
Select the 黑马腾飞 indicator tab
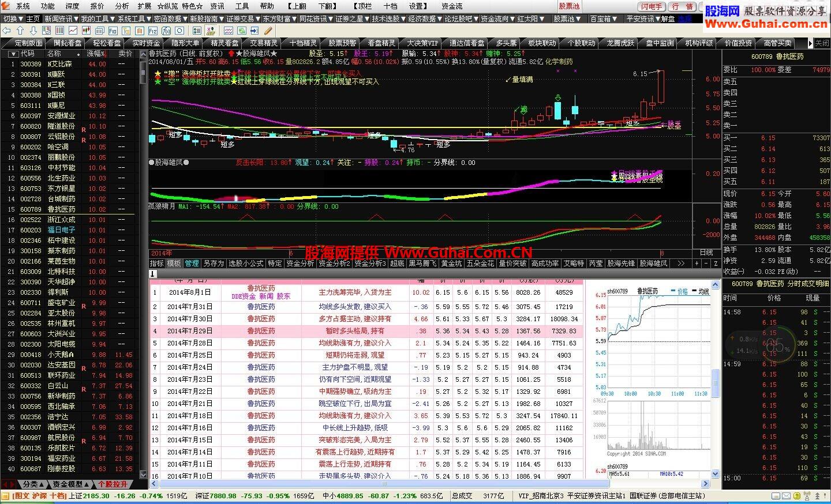tap(422, 263)
